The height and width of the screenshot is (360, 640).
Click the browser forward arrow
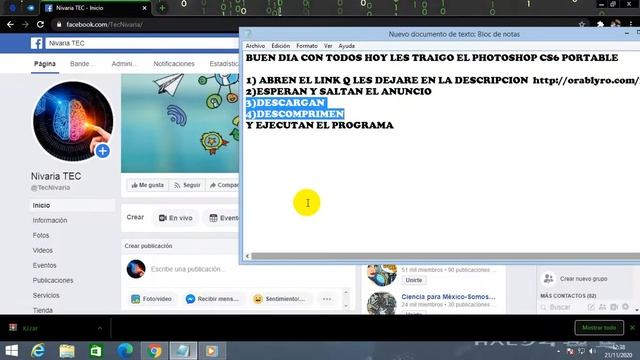(x=25, y=24)
